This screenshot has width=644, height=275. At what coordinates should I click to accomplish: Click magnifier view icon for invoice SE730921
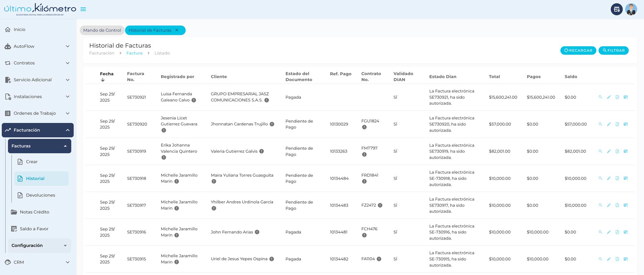coord(600,97)
